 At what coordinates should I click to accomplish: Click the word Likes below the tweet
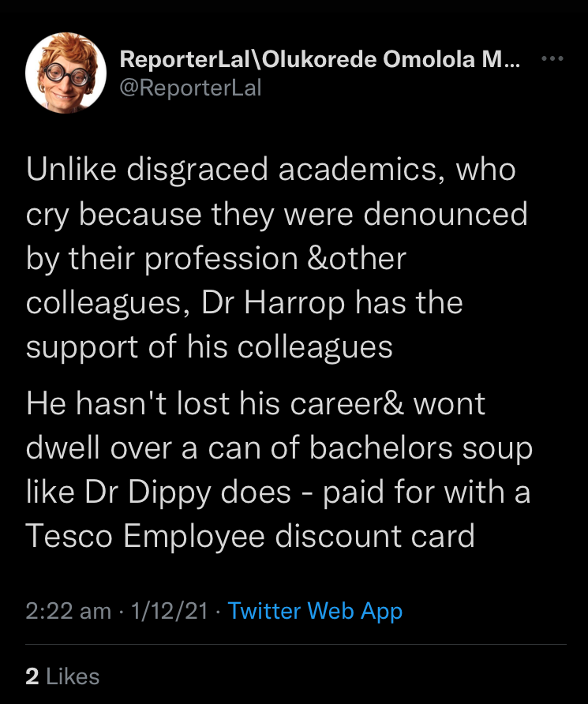73,676
